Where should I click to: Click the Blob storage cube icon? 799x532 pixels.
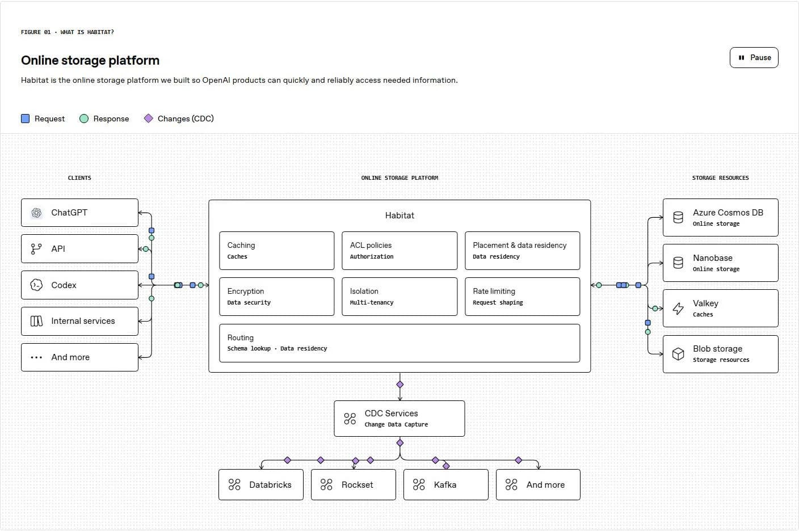click(x=678, y=354)
